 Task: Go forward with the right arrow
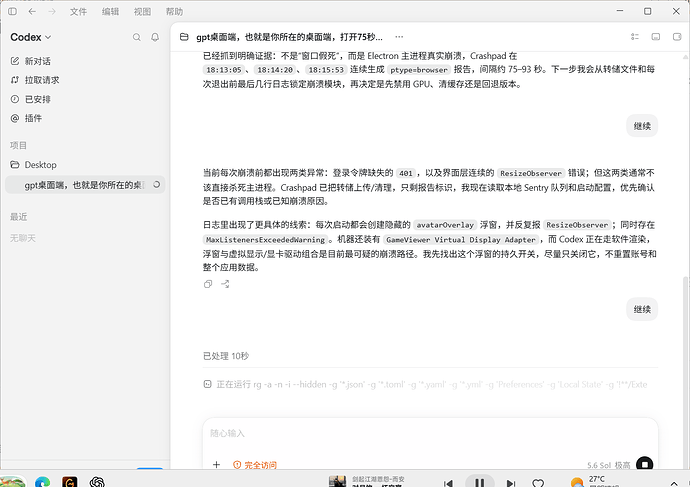tap(52, 11)
